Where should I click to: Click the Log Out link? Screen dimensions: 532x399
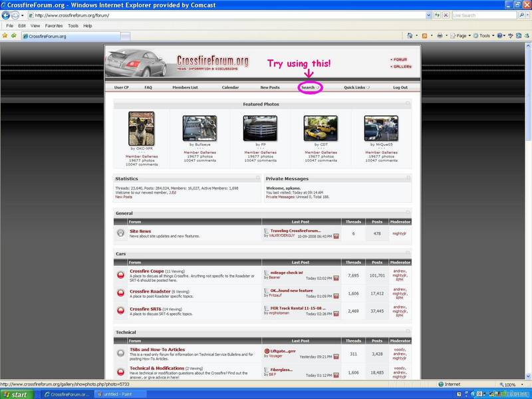[x=400, y=87]
